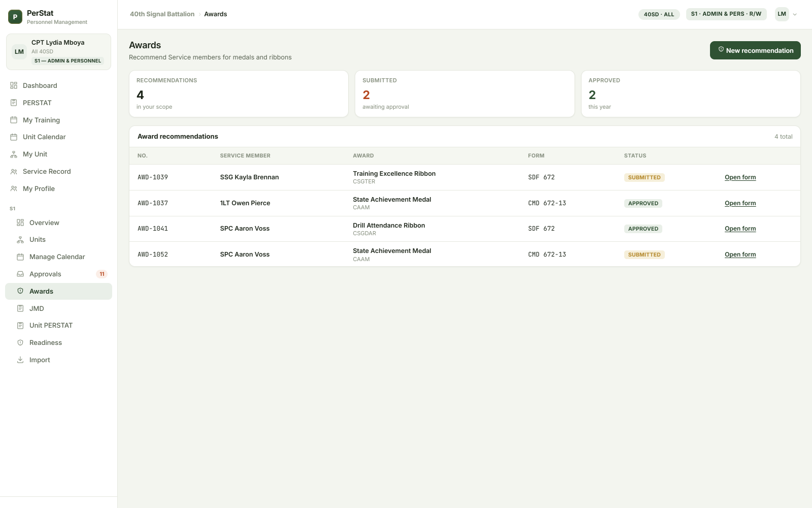Open Approvals with 11 pending badge
This screenshot has height=508, width=812.
pyautogui.click(x=58, y=274)
